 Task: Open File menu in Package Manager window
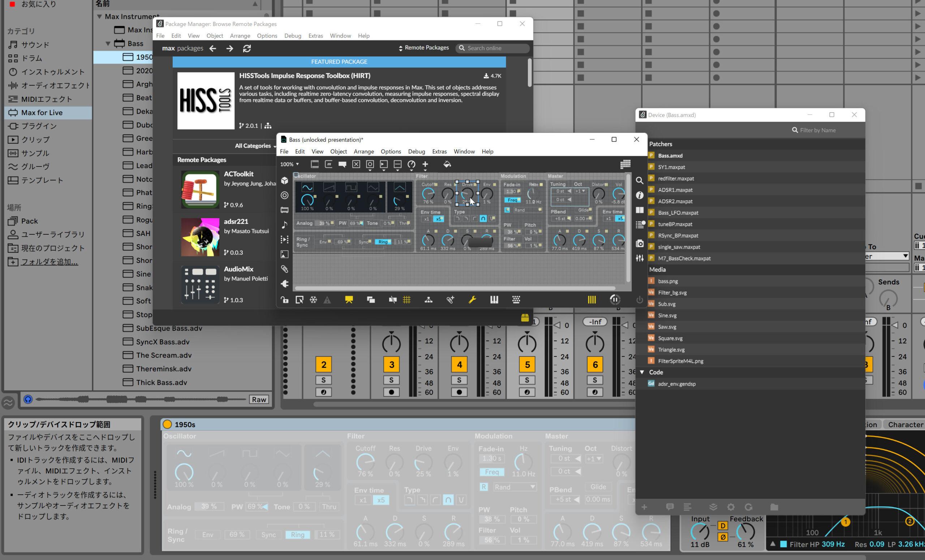(160, 36)
